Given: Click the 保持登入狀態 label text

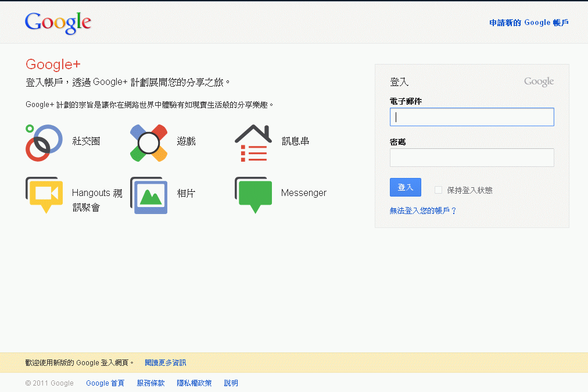Looking at the screenshot, I should click(469, 190).
